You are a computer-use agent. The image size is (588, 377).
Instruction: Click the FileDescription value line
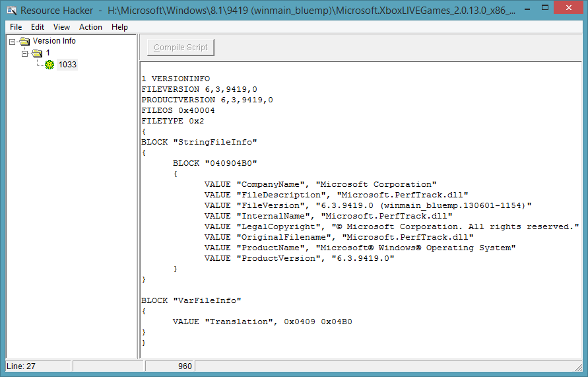tap(336, 195)
